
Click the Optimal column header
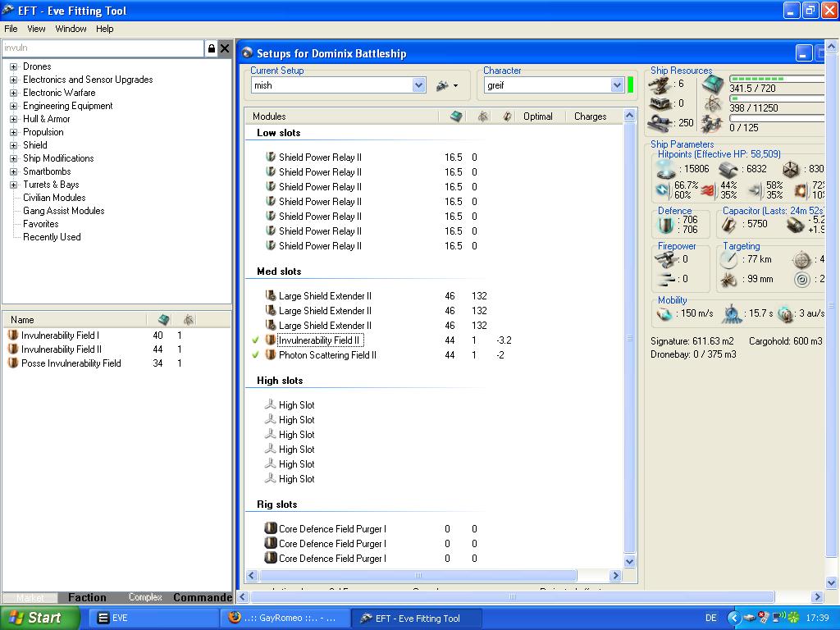(538, 116)
